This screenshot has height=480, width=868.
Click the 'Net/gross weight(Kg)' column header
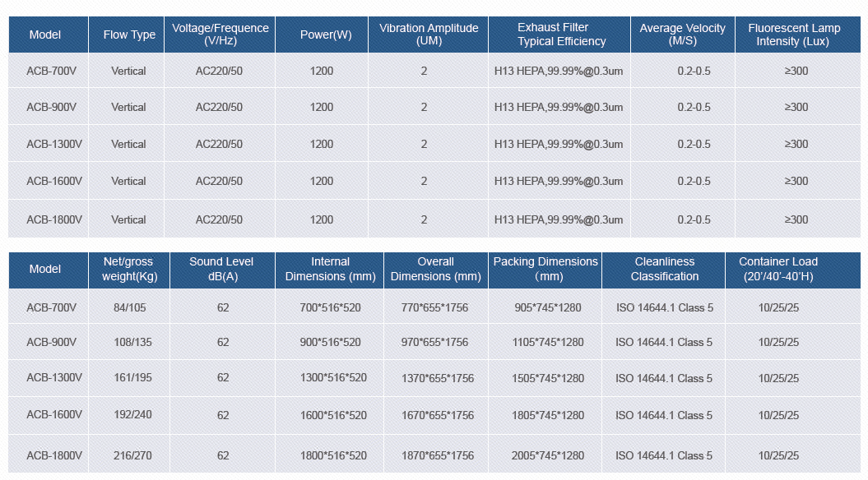(x=128, y=269)
